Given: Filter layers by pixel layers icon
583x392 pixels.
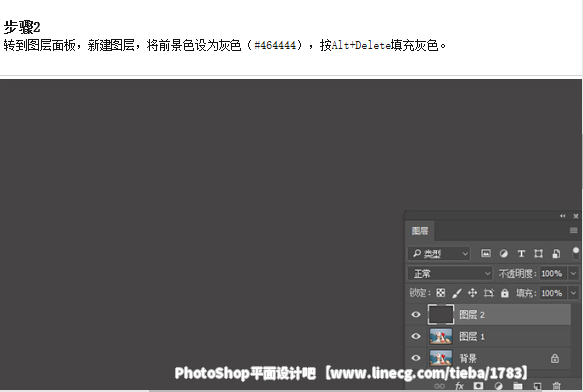Looking at the screenshot, I should pyautogui.click(x=486, y=254).
